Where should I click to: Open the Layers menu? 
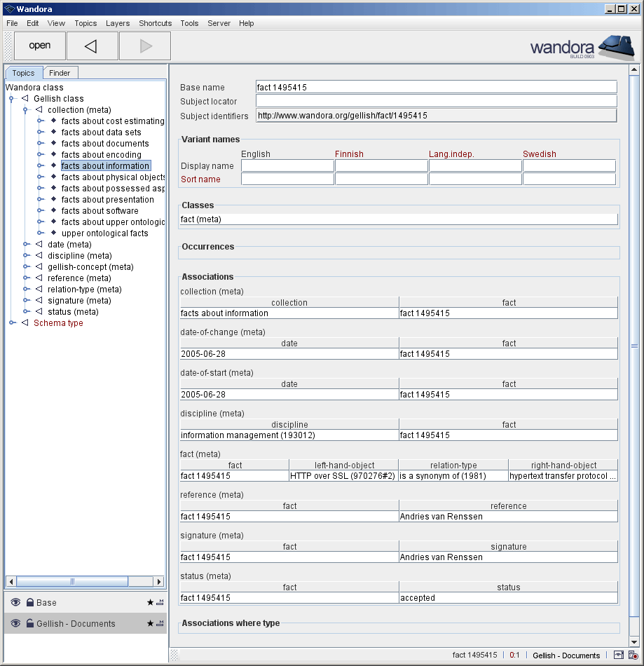tap(117, 23)
